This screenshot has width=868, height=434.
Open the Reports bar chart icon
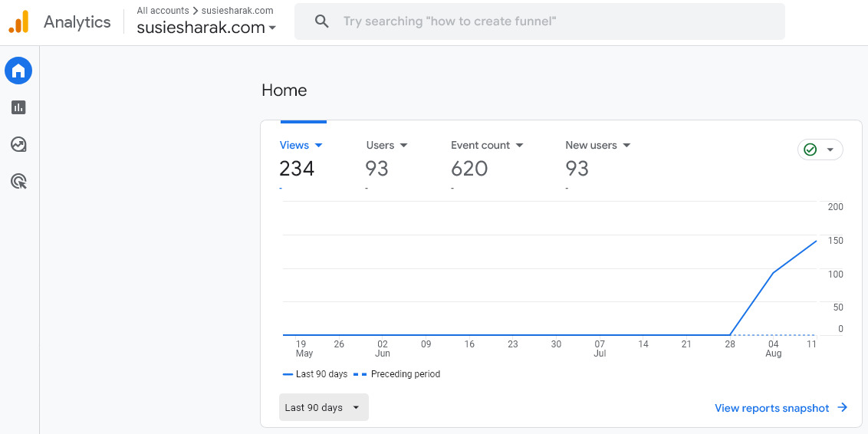pos(18,108)
